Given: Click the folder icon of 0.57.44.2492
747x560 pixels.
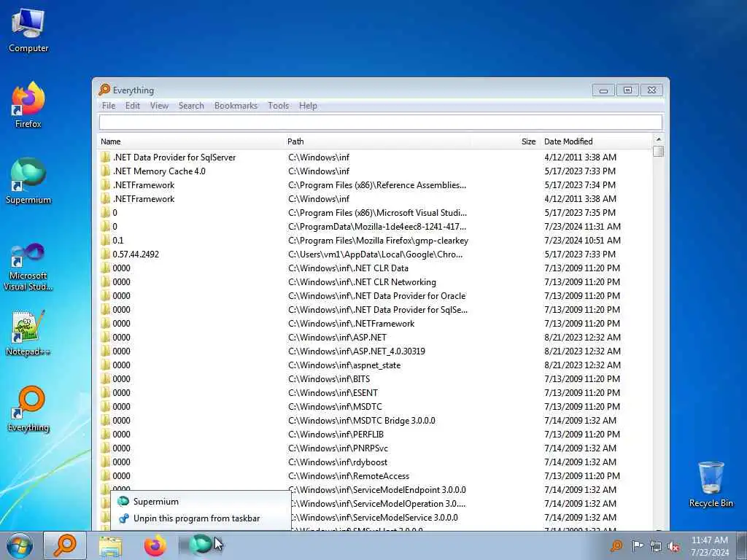Looking at the screenshot, I should (105, 254).
